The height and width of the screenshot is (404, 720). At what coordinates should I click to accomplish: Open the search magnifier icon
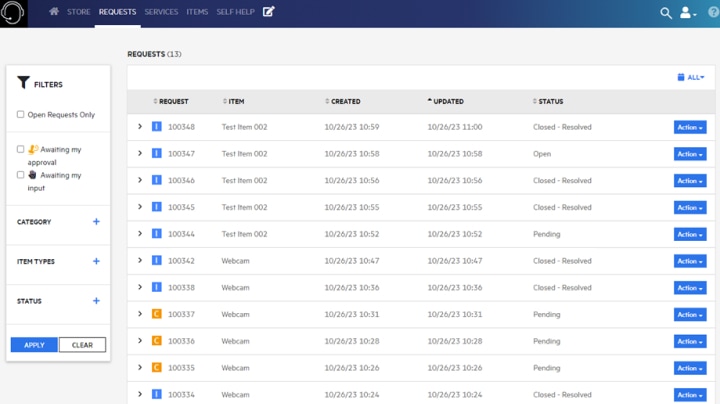[x=665, y=13]
